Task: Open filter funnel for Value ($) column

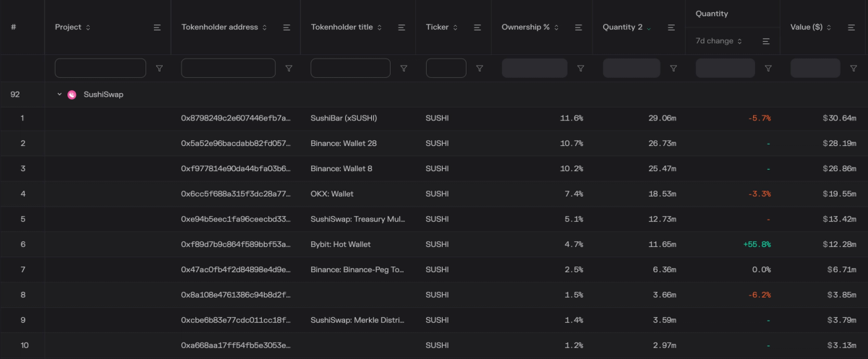Action: [x=854, y=69]
